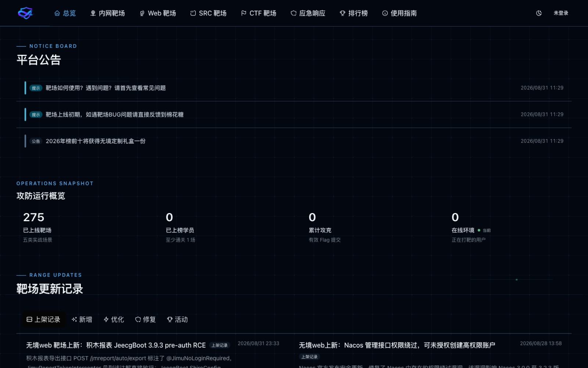
Task: Click the home icon beside 总览
Action: point(57,13)
